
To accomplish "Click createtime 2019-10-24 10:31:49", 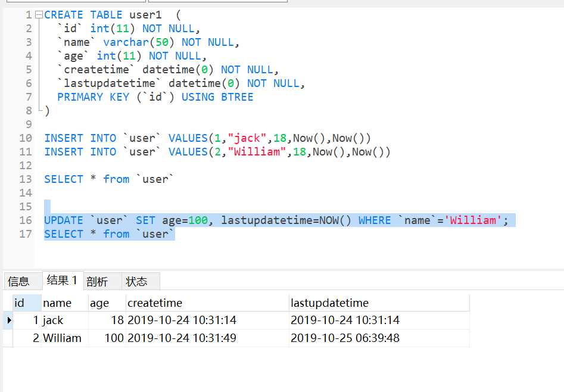I will (207, 338).
